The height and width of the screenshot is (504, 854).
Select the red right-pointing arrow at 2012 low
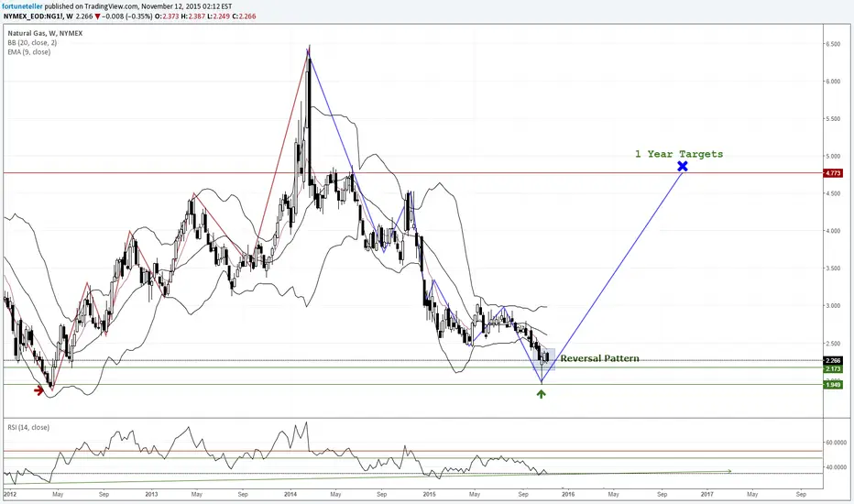[38, 390]
